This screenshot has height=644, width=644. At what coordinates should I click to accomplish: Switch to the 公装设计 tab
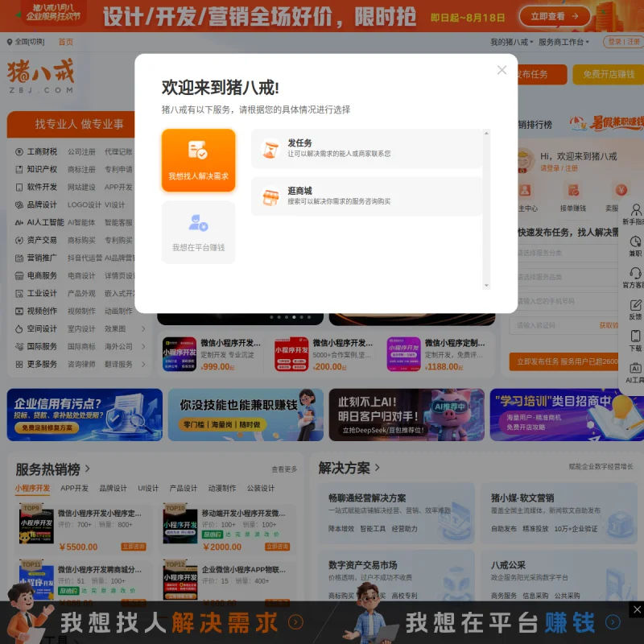(260, 488)
